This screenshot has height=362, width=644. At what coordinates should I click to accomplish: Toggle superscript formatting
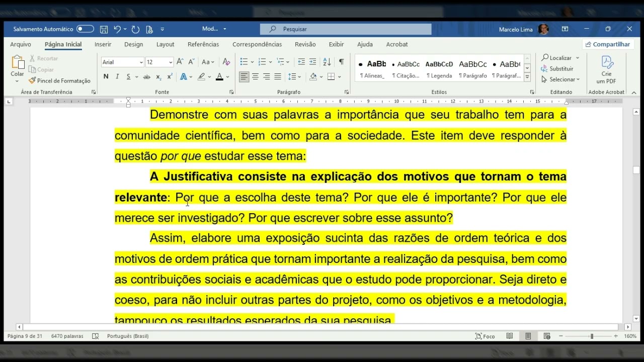[170, 76]
